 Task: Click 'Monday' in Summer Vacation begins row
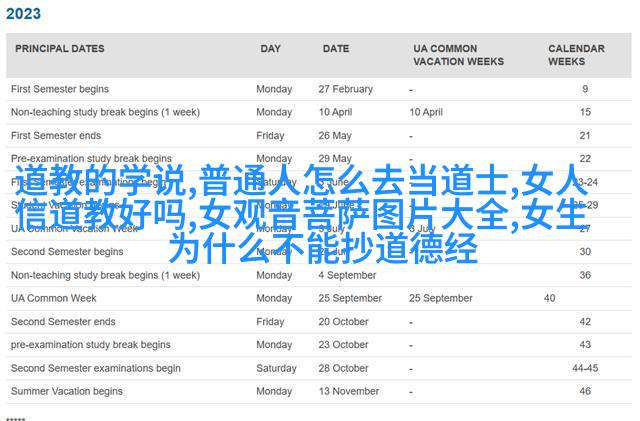(x=274, y=391)
